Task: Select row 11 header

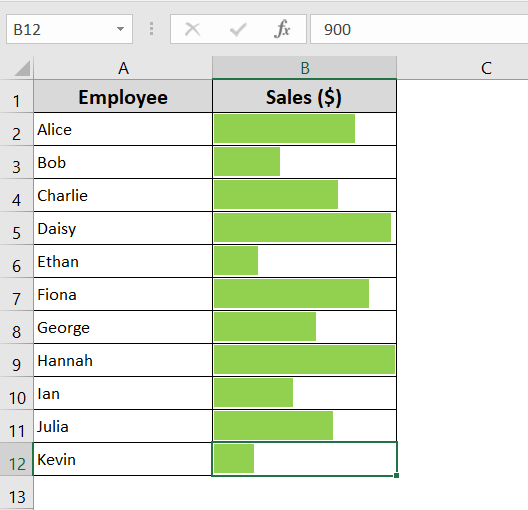Action: coord(16,426)
